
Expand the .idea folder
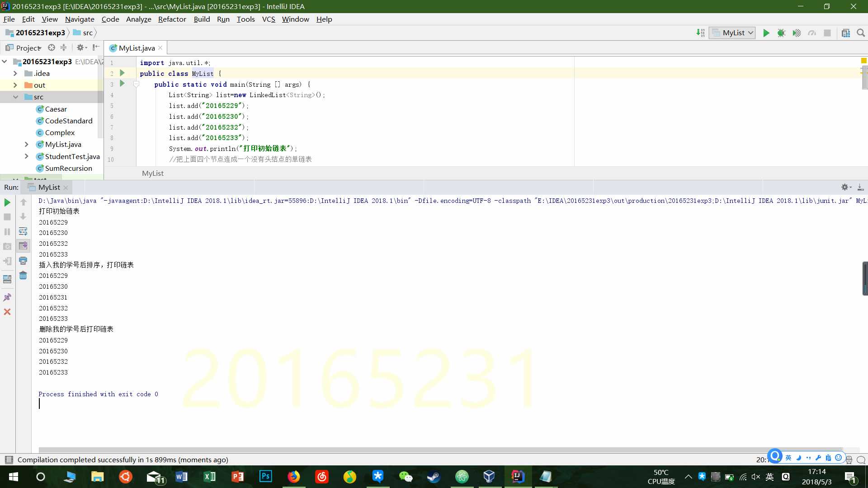click(15, 73)
